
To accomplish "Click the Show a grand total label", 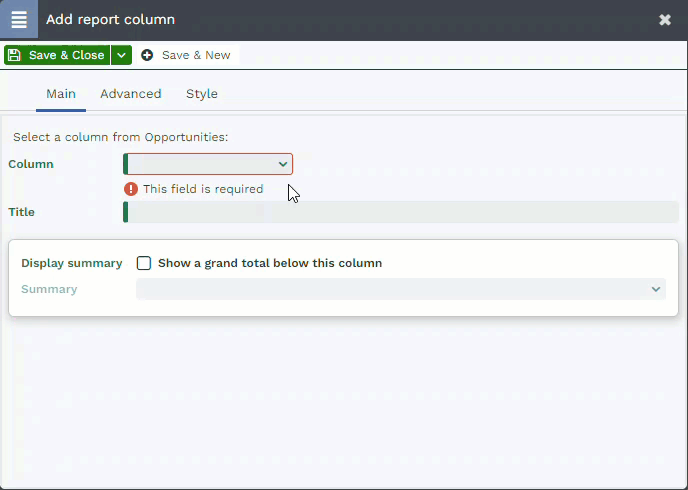I will click(270, 263).
